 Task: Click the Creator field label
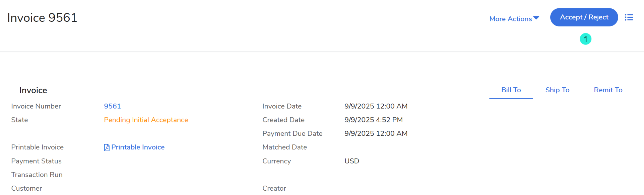(x=274, y=188)
